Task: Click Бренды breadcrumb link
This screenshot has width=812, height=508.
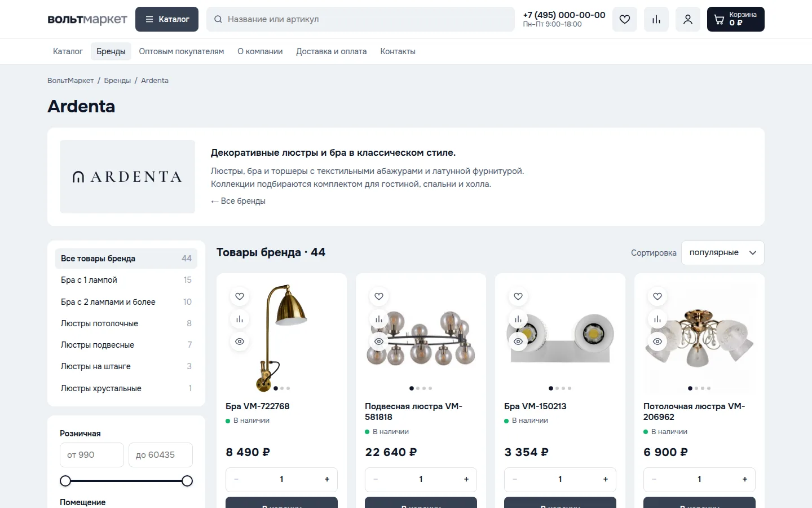Action: pos(117,81)
